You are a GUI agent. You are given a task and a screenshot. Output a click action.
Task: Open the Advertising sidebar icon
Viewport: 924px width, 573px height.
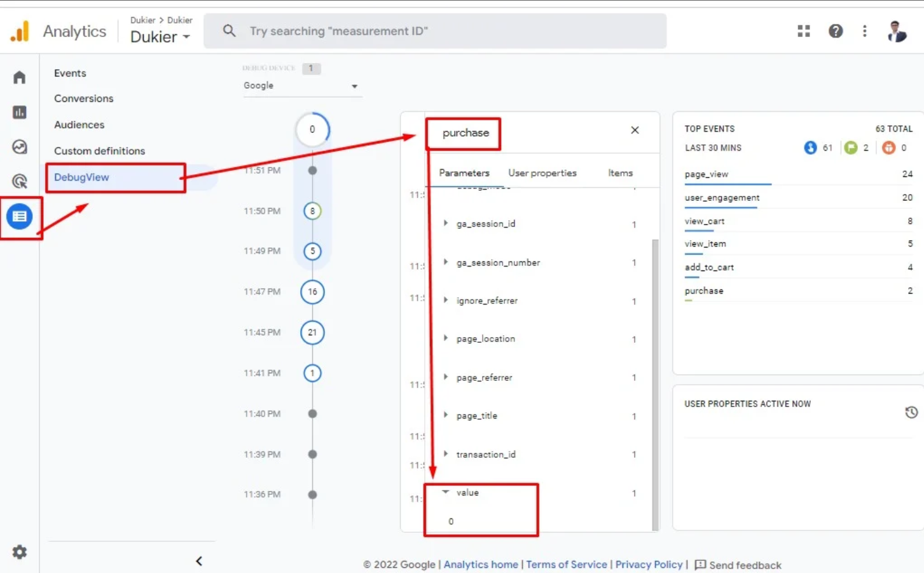20,182
